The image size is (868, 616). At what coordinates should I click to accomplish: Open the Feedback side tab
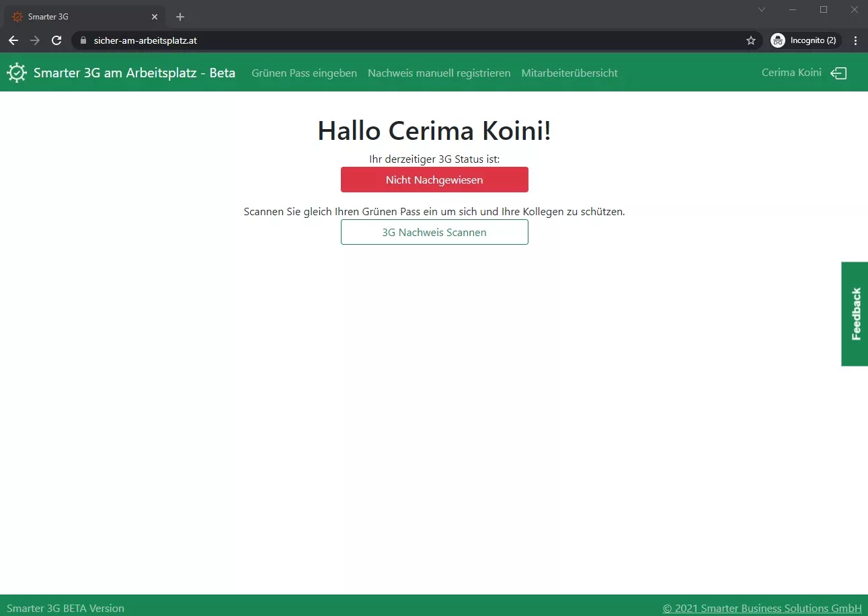pos(855,313)
